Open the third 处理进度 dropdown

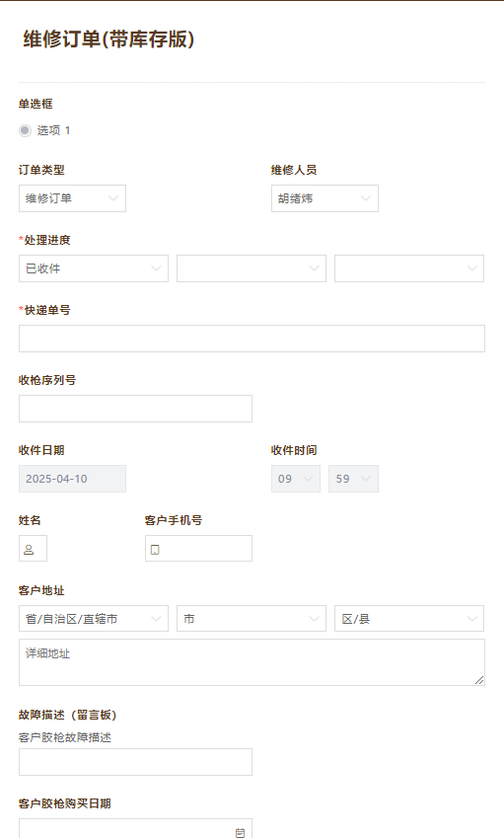409,268
